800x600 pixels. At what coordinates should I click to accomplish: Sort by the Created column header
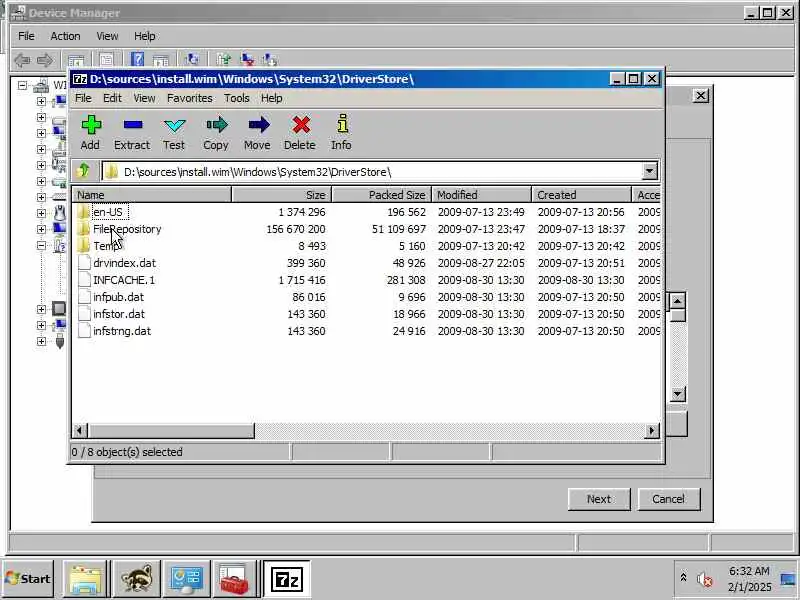582,195
